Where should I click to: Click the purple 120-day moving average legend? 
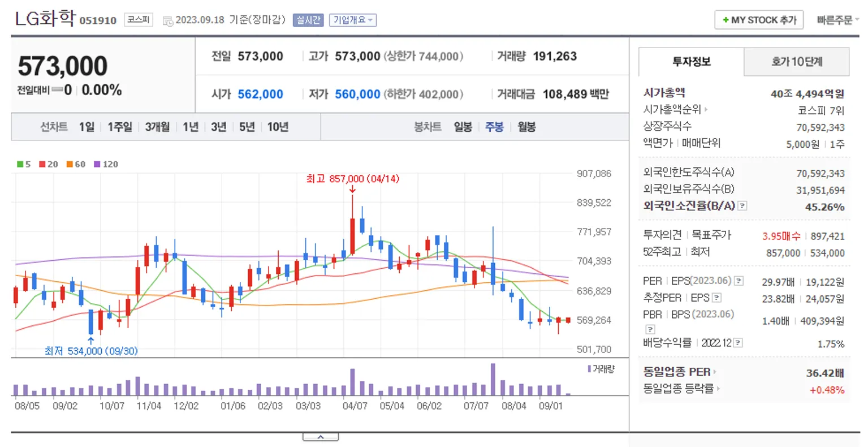coord(106,164)
